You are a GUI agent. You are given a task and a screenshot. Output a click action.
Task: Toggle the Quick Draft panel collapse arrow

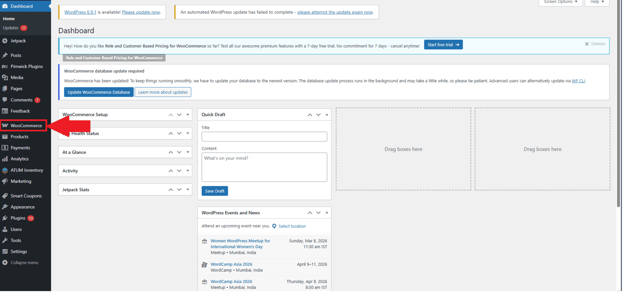327,115
